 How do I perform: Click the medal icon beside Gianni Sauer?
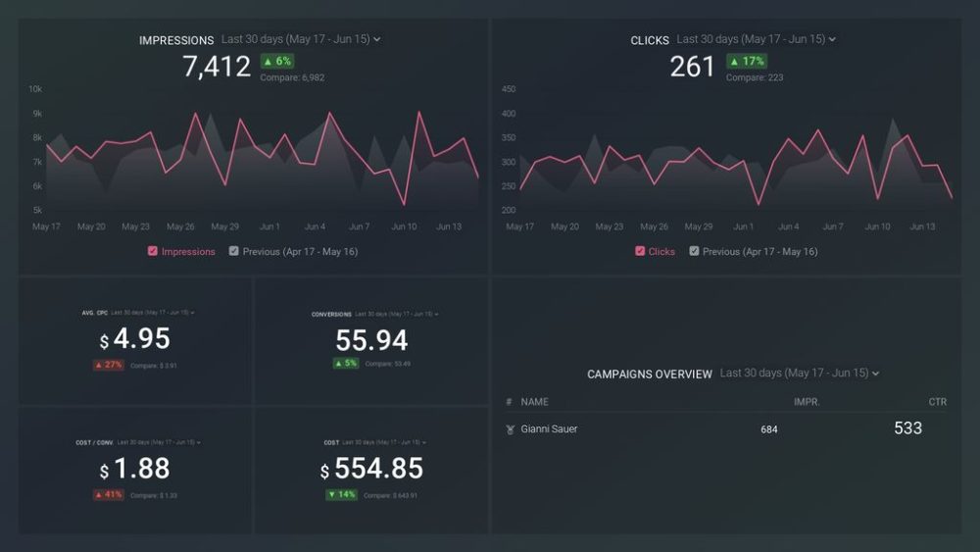coord(510,429)
